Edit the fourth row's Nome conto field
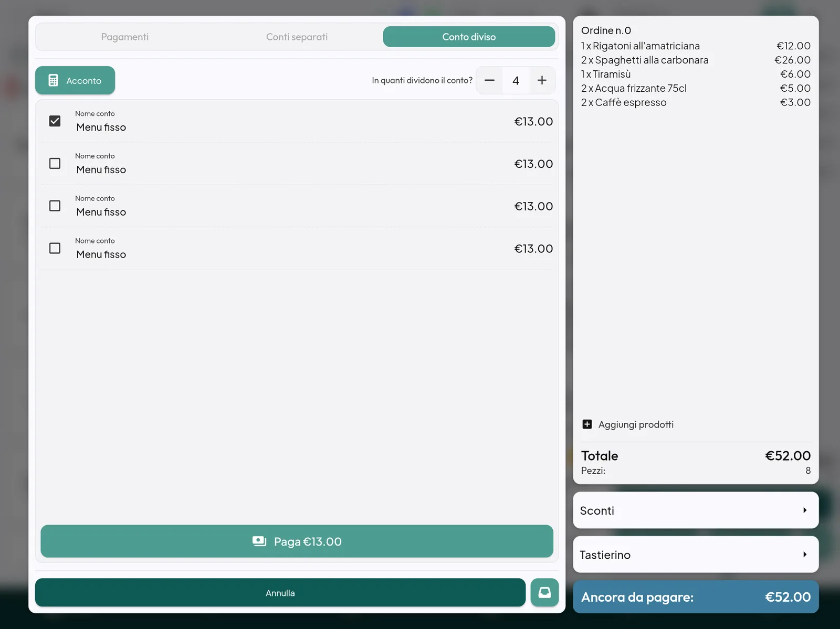Viewport: 840px width, 629px height. point(101,254)
